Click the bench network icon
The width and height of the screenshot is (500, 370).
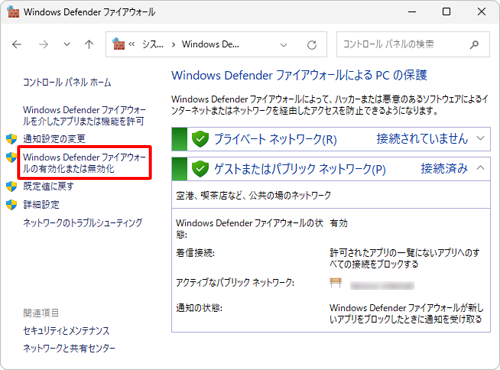coord(336,283)
